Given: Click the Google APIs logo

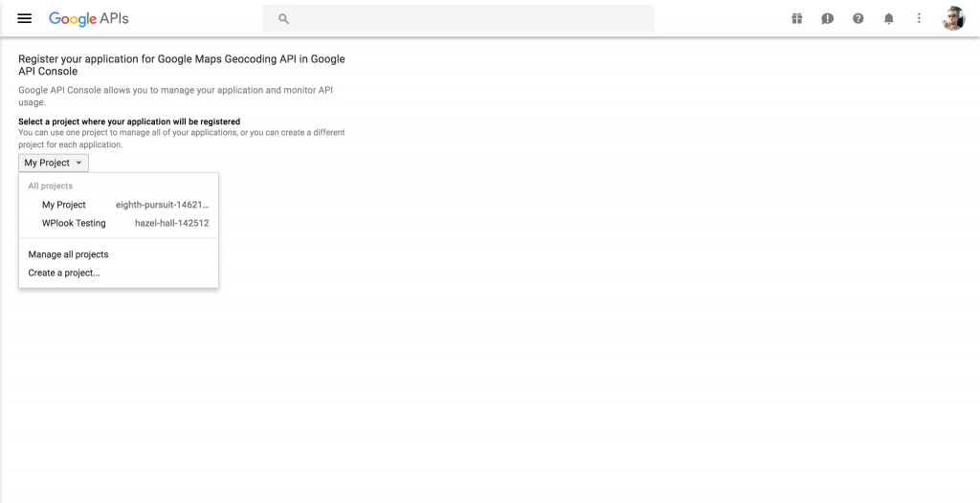Looking at the screenshot, I should [88, 18].
